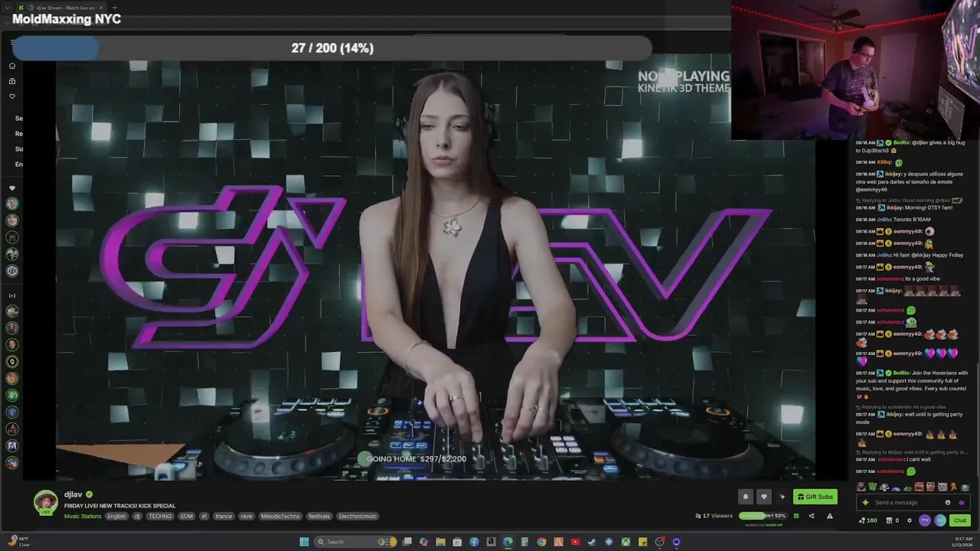Click the botted.wtf link under engagement bar

pos(773,524)
